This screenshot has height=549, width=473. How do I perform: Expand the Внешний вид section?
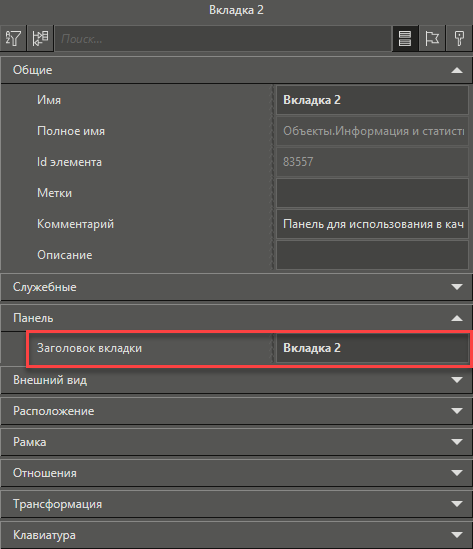pos(236,380)
